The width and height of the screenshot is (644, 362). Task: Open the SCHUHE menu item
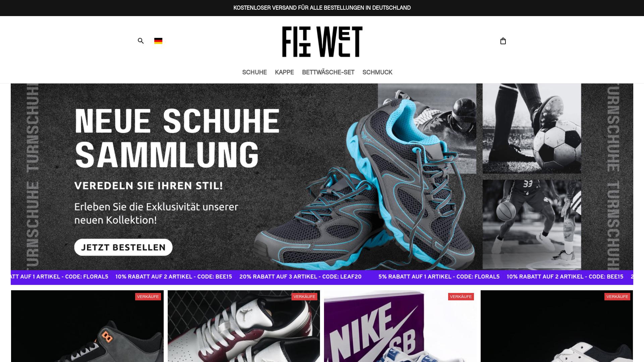pos(255,72)
